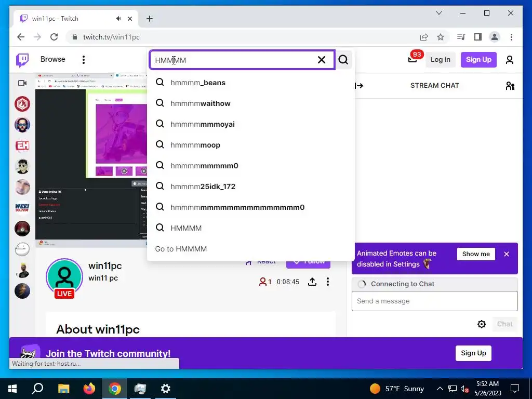This screenshot has height=399, width=532.
Task: Click the header Sign Up button
Action: [x=478, y=60]
